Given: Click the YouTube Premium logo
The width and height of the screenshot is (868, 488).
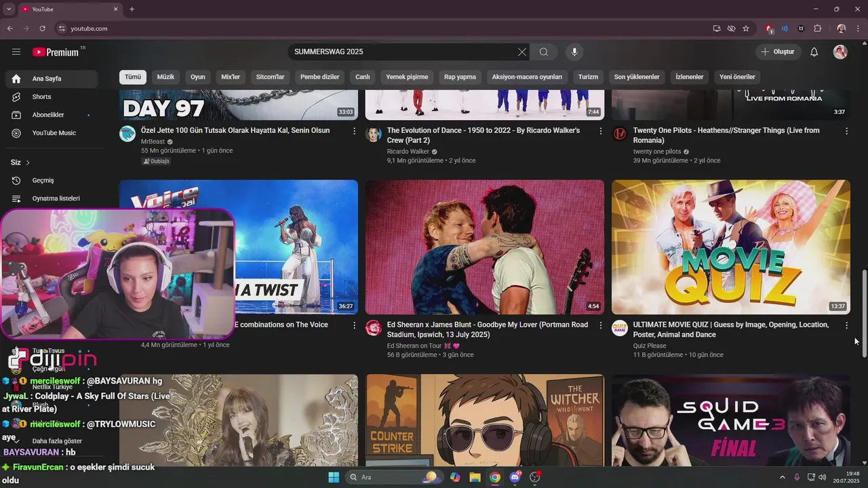Looking at the screenshot, I should pyautogui.click(x=56, y=52).
